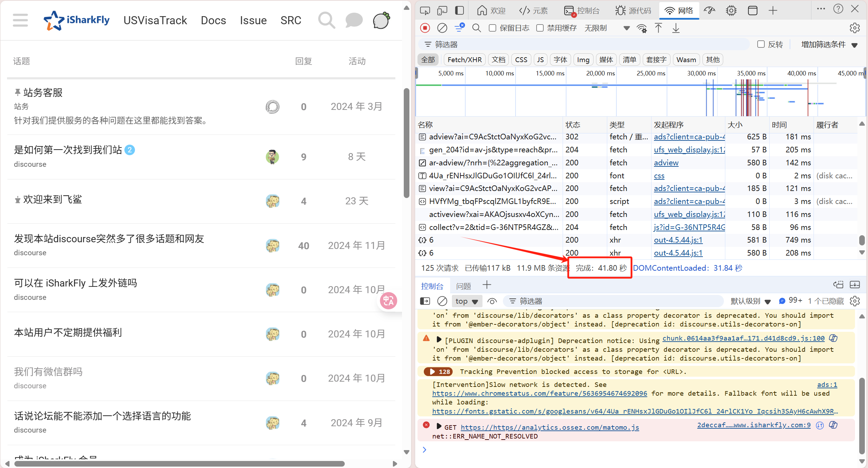This screenshot has height=468, width=868.
Task: Open the Application panel icon
Action: 752,11
